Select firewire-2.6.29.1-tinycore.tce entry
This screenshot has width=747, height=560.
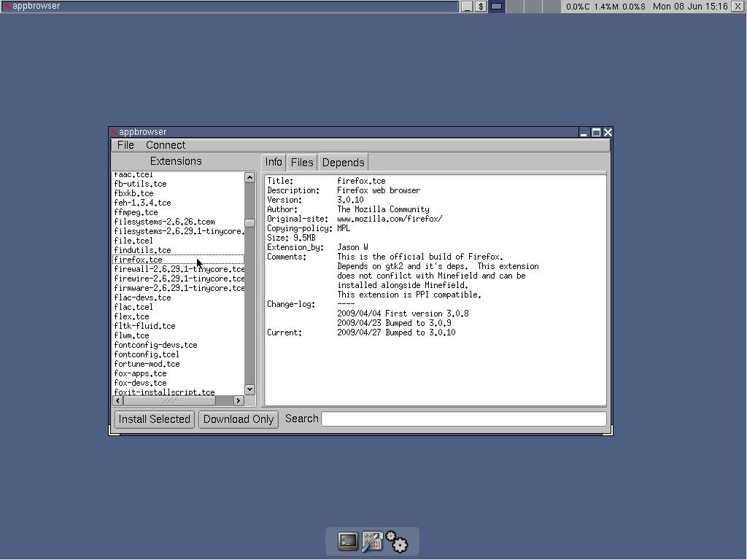click(178, 279)
